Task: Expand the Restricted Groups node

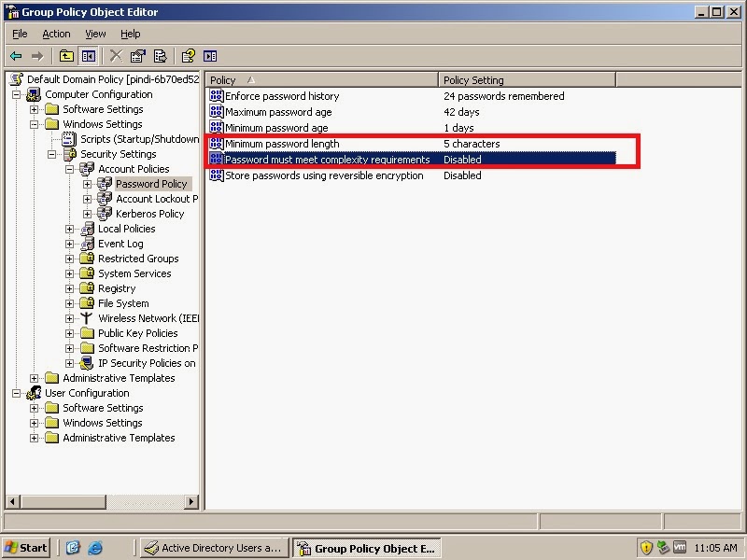Action: click(x=69, y=259)
